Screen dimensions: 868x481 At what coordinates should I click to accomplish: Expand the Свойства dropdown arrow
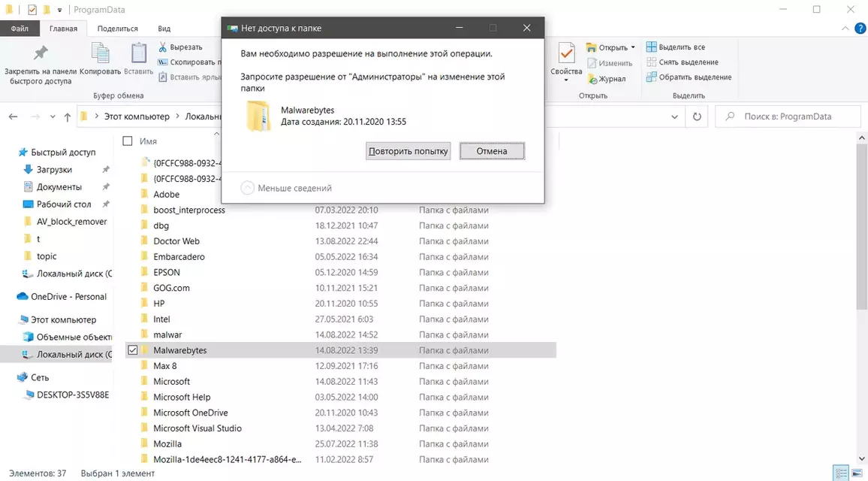pyautogui.click(x=565, y=80)
